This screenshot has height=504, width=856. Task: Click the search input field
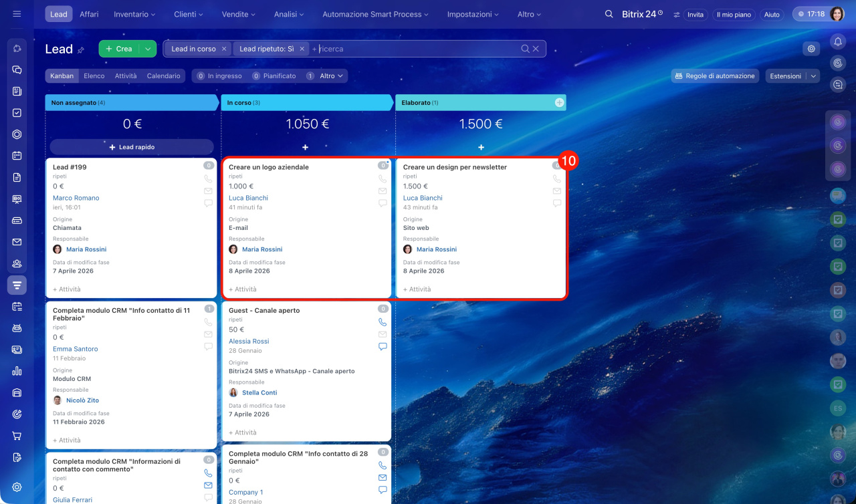click(x=415, y=49)
